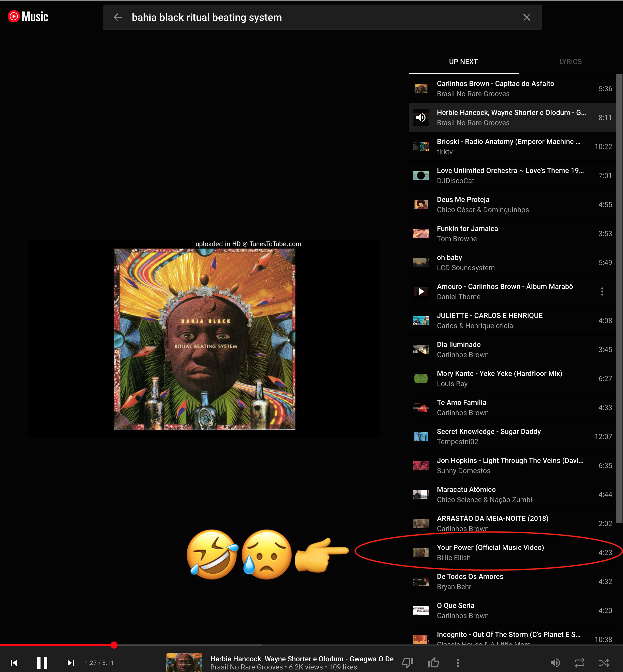Click Love's Theme track thumbnail
Viewport: 623px width, 672px height.
coord(421,176)
